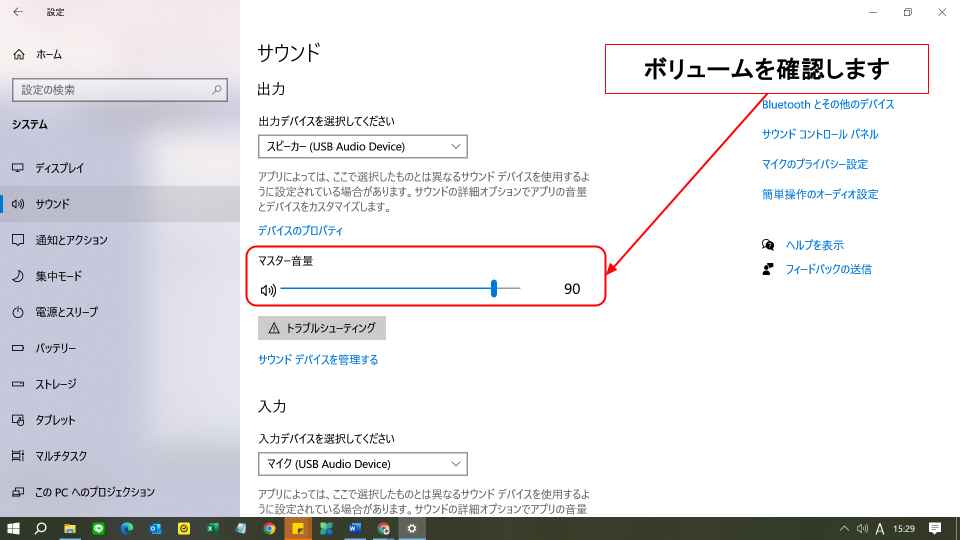Open the output device dropdown スピーカー

362,147
